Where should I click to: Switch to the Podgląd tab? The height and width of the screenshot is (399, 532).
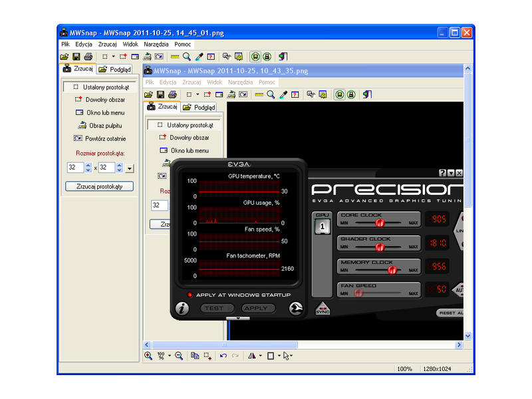(x=114, y=70)
